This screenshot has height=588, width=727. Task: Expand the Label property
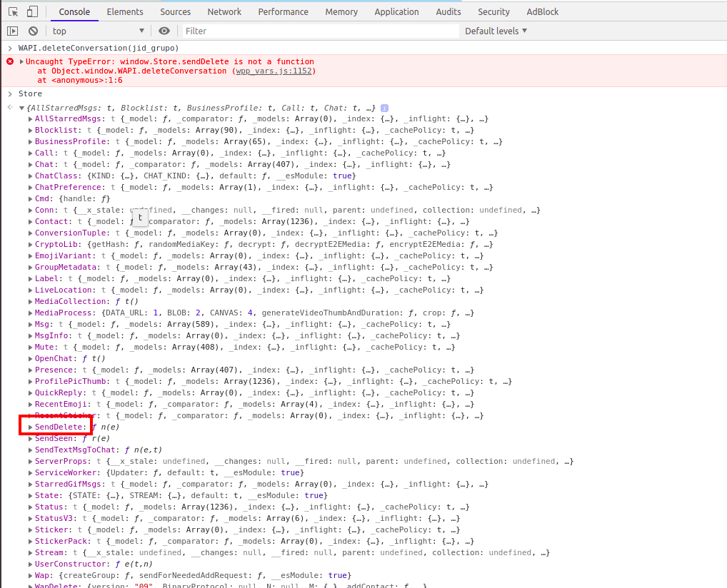[x=31, y=279]
